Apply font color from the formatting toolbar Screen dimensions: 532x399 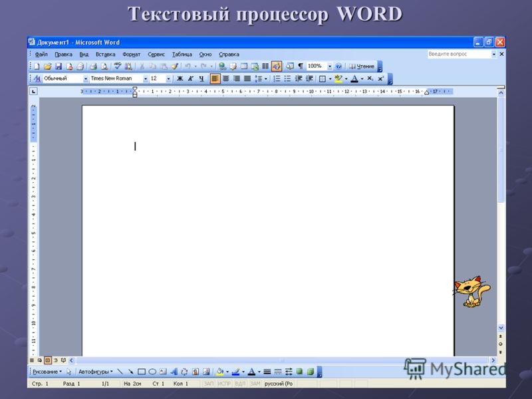(354, 78)
